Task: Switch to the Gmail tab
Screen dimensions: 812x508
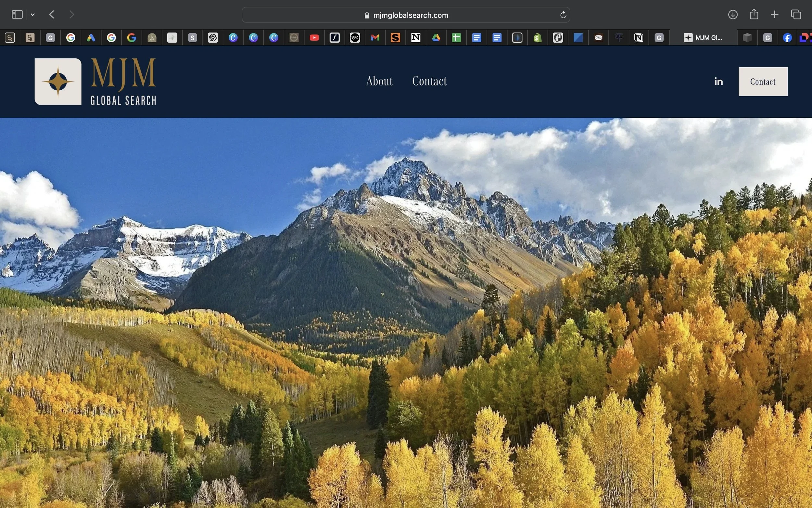Action: (375, 38)
